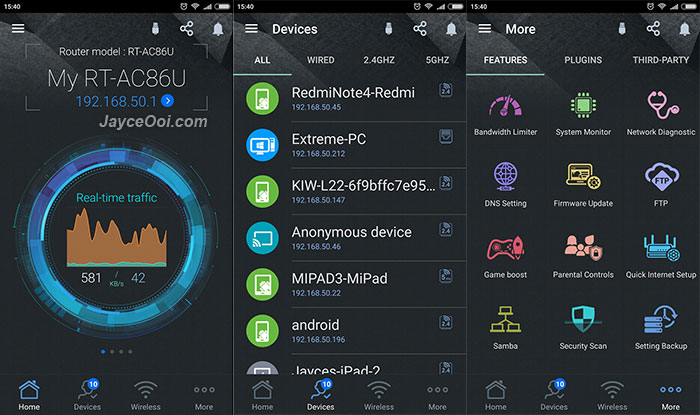700x415 pixels.
Task: Tap share icon on More screen
Action: tap(653, 29)
